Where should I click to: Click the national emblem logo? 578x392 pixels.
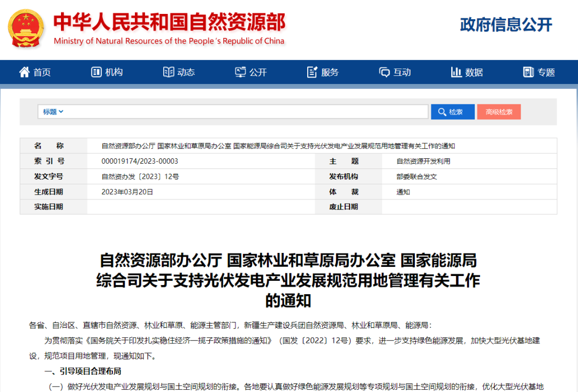coord(26,28)
